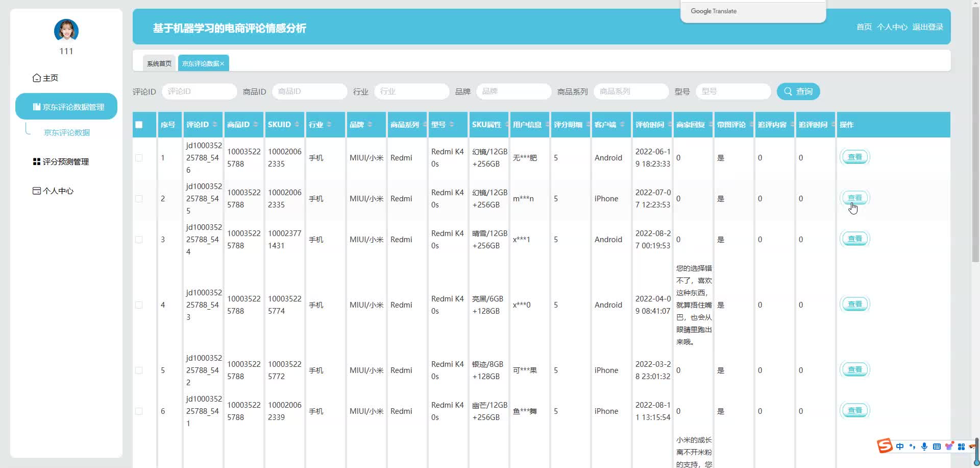Click the 查询 search button

click(798, 91)
